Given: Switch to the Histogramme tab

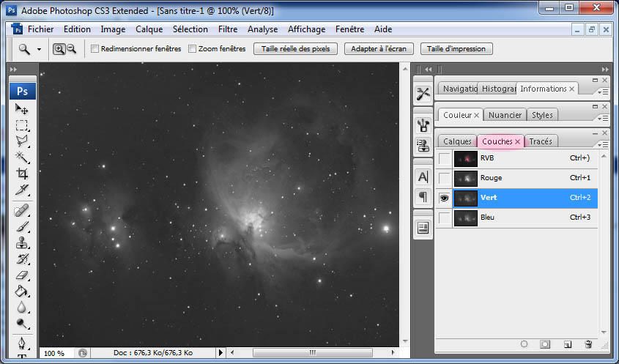Looking at the screenshot, I should coord(499,89).
